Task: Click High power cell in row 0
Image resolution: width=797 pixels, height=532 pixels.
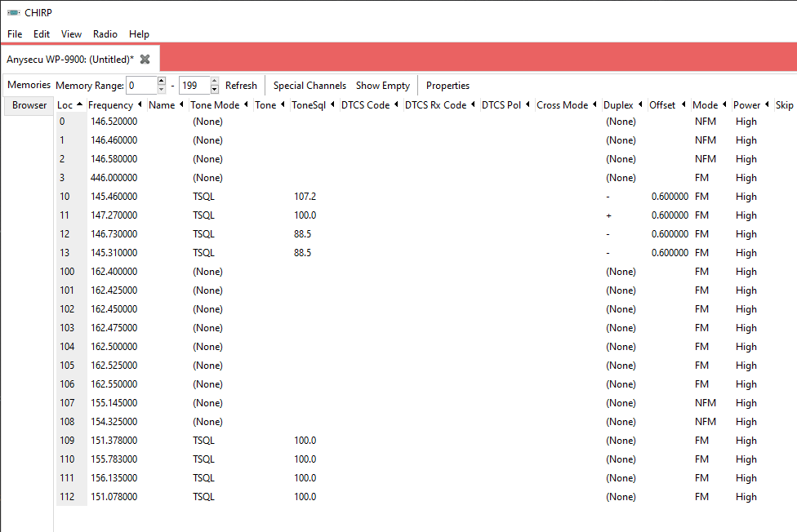Action: 746,122
